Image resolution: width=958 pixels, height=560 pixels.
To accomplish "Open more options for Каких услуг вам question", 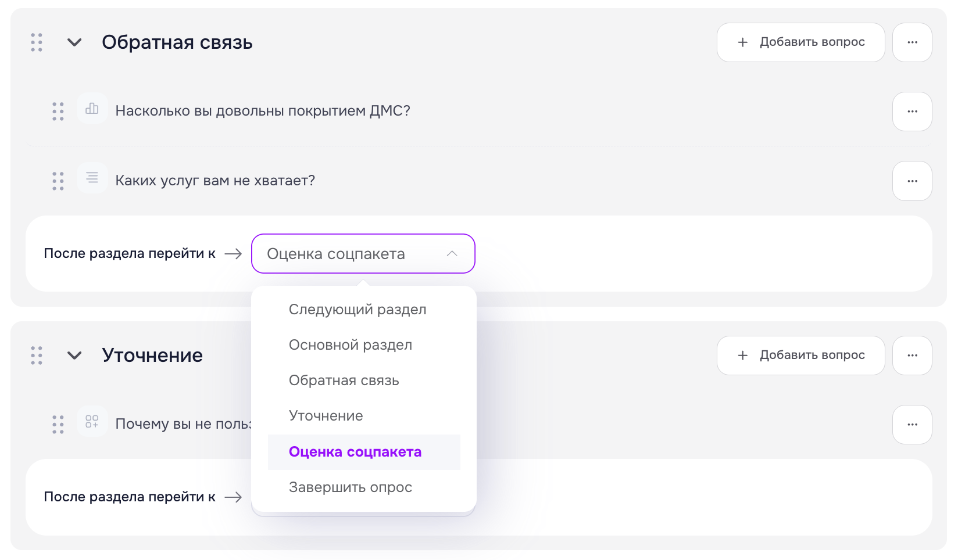I will coord(912,181).
